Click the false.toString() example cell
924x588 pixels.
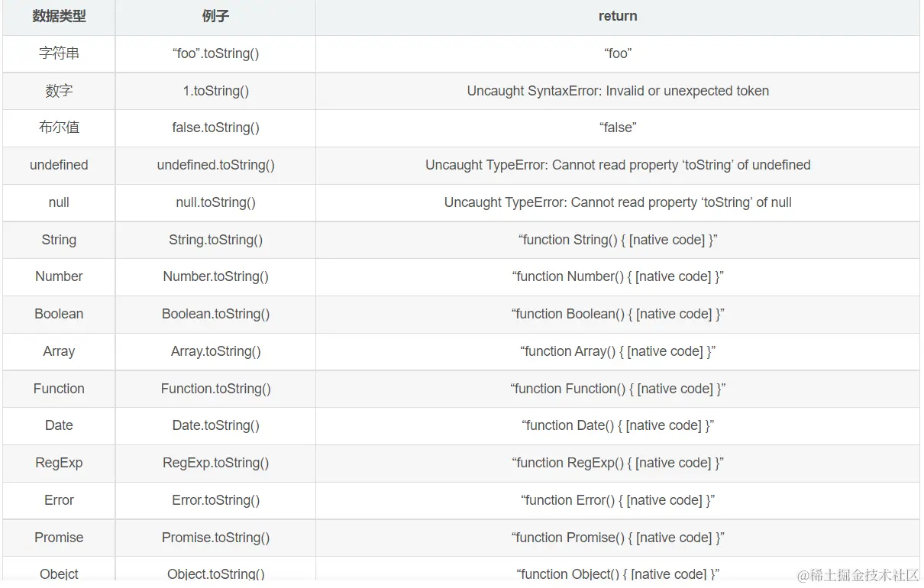pyautogui.click(x=215, y=128)
